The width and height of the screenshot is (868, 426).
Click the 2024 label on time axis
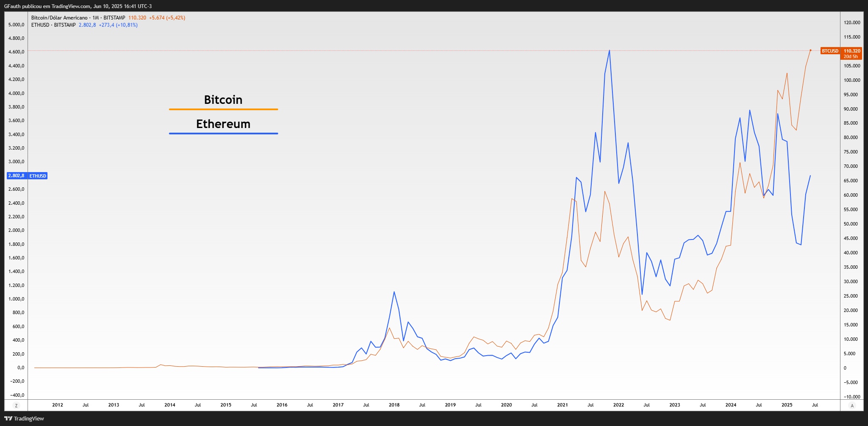click(x=731, y=405)
